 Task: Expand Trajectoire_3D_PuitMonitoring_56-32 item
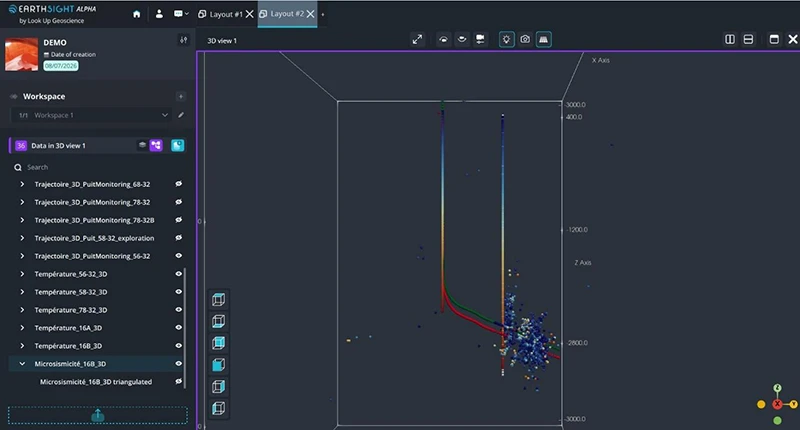[22, 256]
